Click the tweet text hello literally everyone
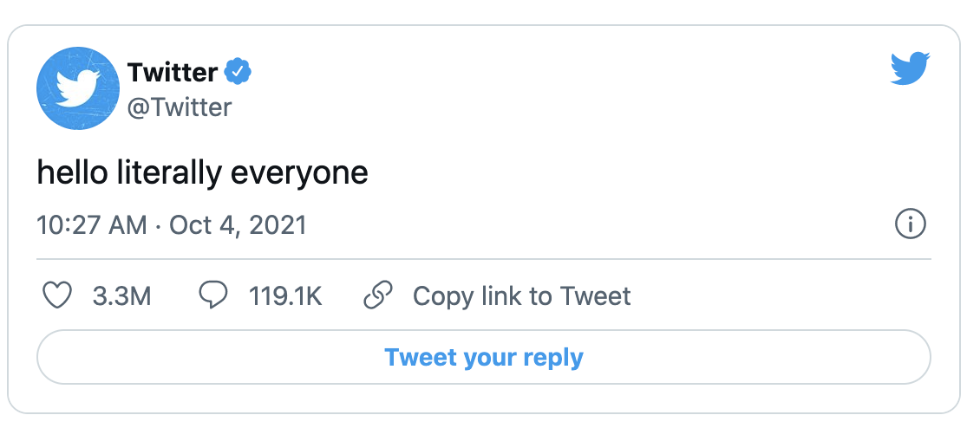The height and width of the screenshot is (428, 980). 202,173
